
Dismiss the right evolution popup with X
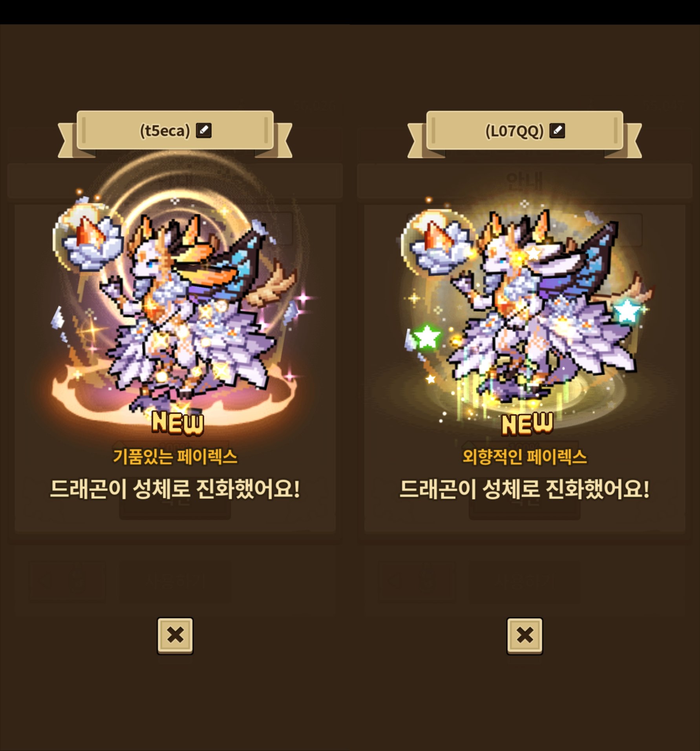(525, 636)
